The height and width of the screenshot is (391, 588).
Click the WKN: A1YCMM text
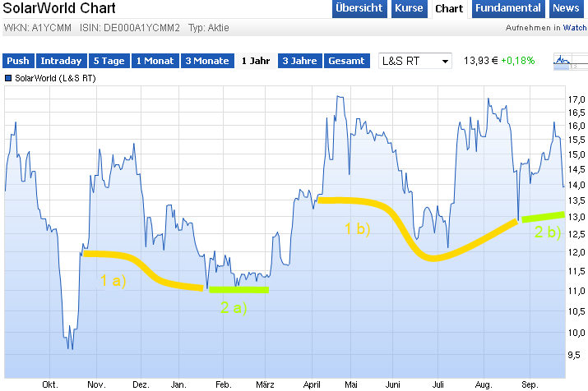tap(38, 28)
